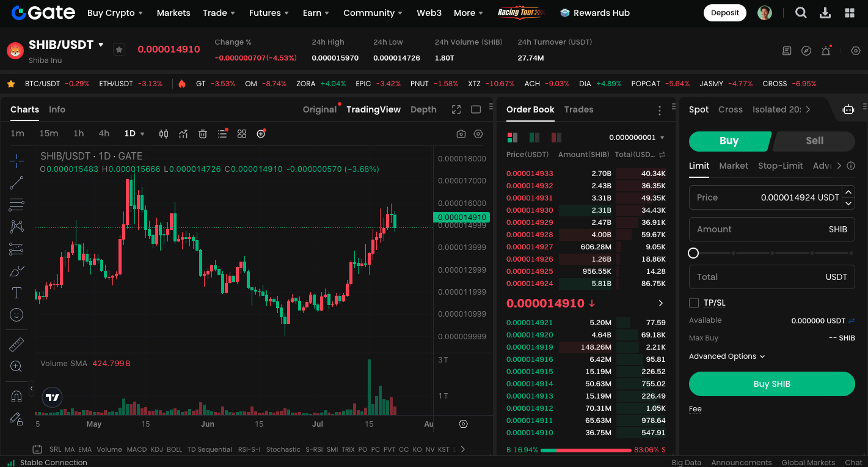Open the apps grid icon in header

[x=850, y=13]
